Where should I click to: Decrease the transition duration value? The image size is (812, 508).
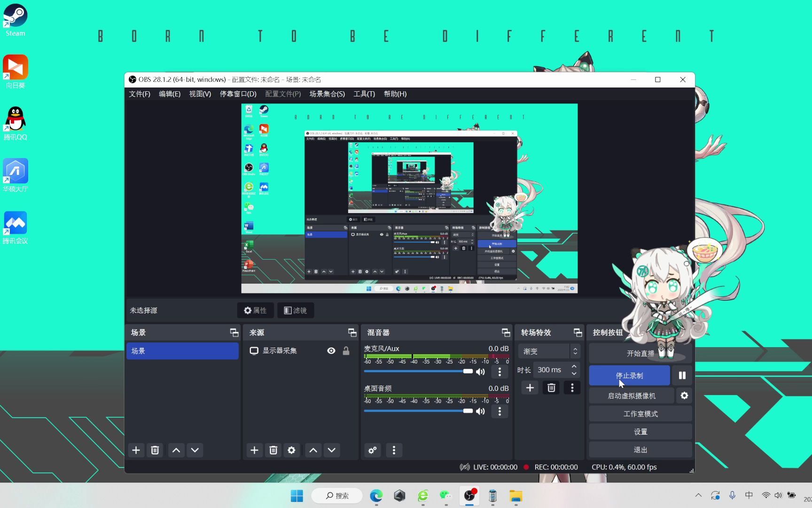pyautogui.click(x=574, y=373)
